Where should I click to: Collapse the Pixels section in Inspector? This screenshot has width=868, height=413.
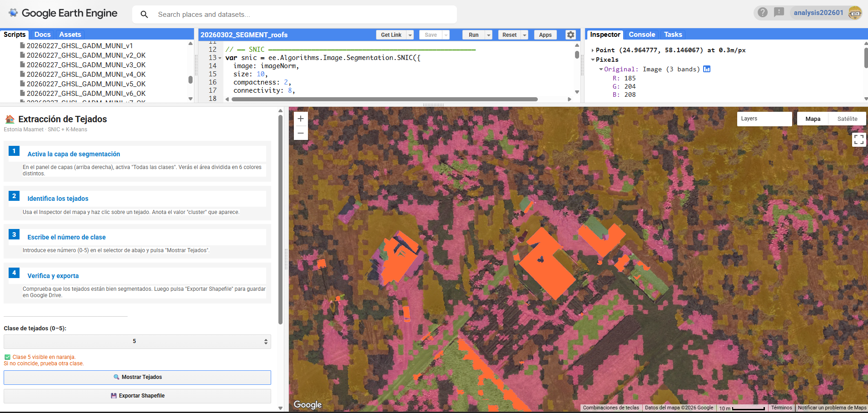593,60
